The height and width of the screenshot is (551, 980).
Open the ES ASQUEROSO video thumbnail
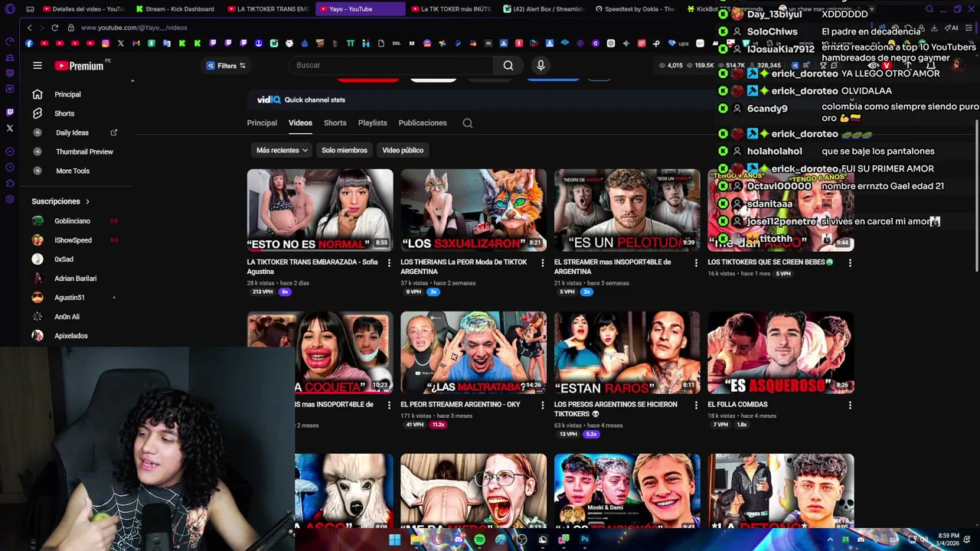click(780, 353)
